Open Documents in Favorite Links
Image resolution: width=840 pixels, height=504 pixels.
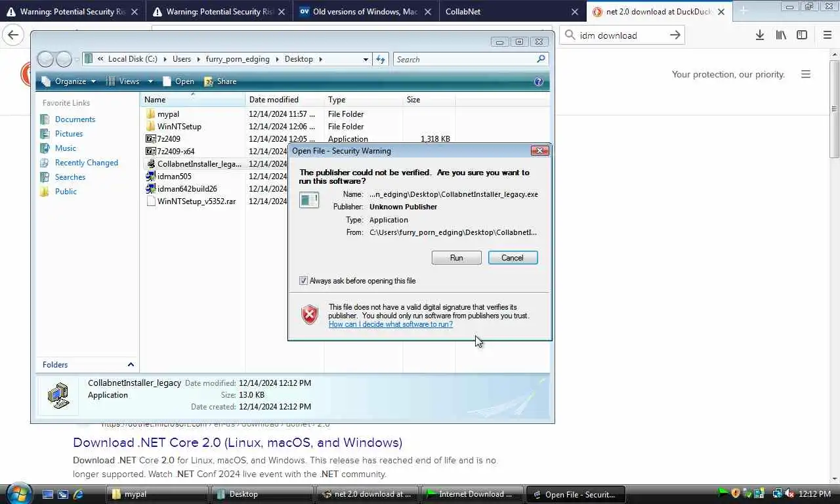click(75, 119)
